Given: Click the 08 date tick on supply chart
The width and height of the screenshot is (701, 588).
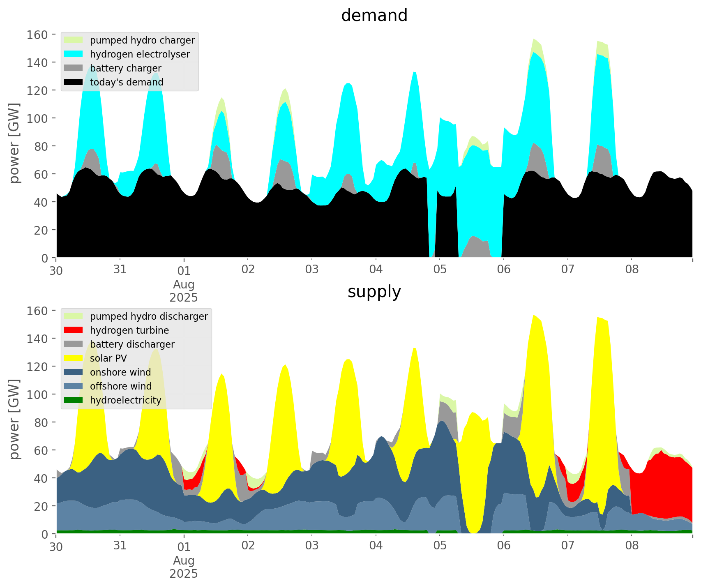Looking at the screenshot, I should click(x=632, y=546).
